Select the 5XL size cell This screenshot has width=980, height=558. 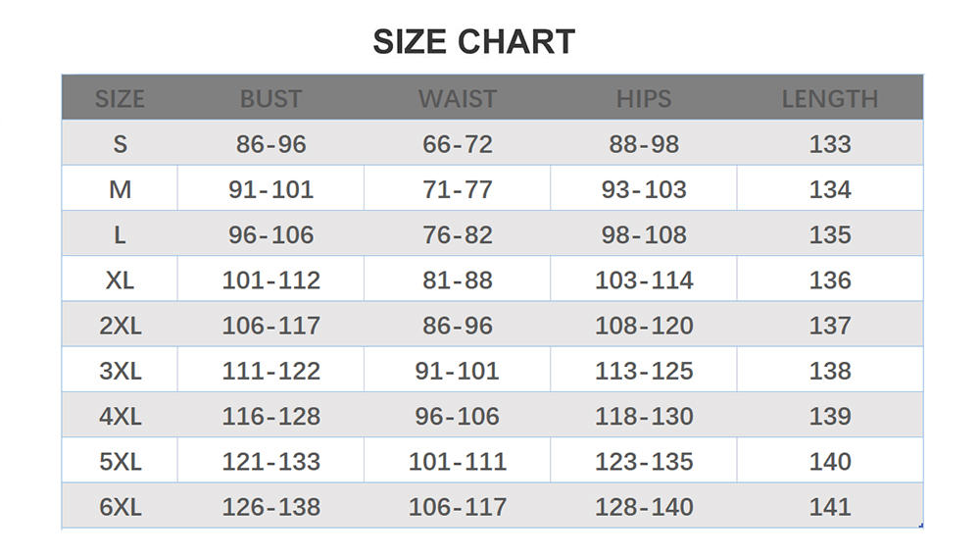tap(120, 462)
